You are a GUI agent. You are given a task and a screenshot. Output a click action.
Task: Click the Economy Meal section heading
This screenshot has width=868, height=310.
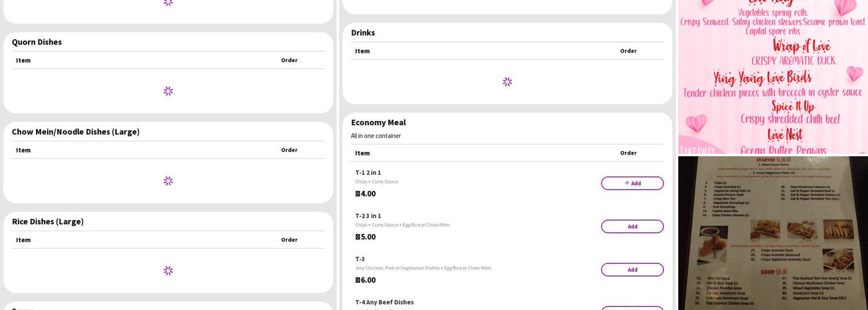pyautogui.click(x=378, y=123)
